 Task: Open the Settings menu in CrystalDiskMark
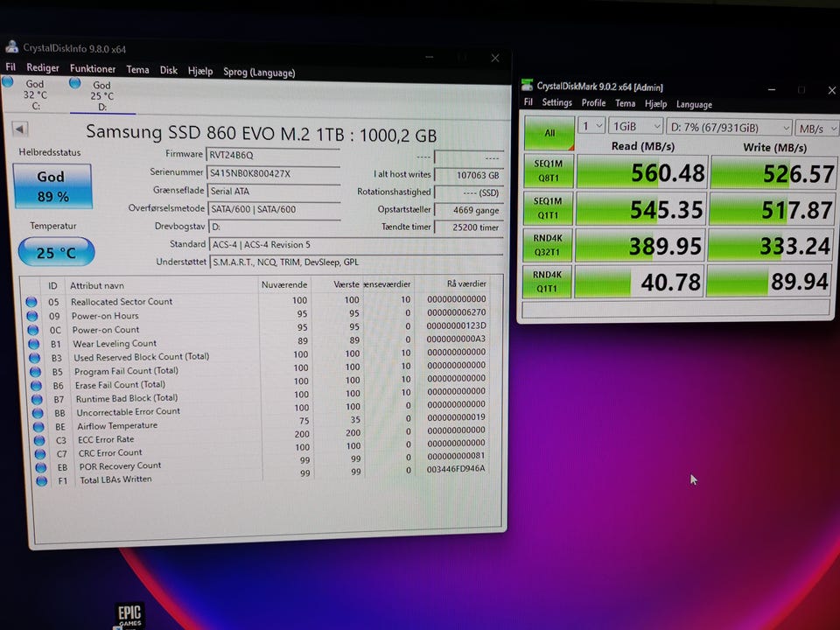click(556, 102)
